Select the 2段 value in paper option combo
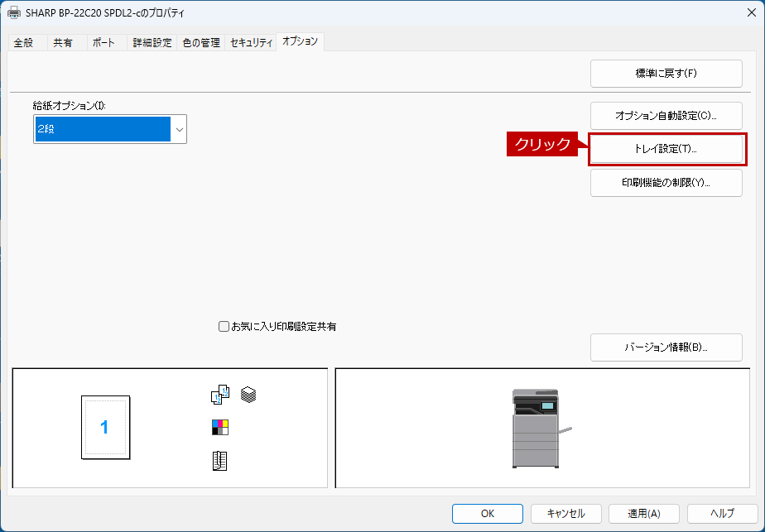 (103, 129)
